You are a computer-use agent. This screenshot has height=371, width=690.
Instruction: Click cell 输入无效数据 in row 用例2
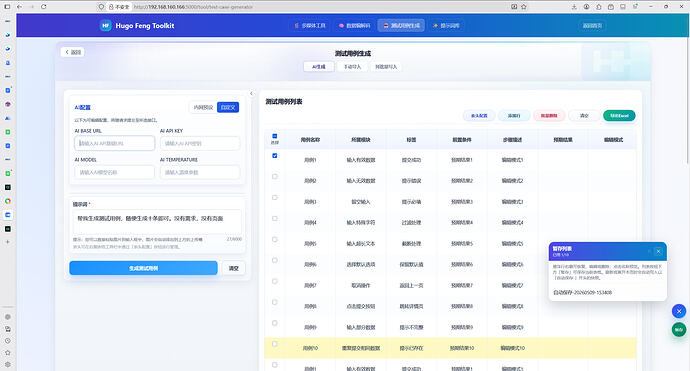coord(361,181)
